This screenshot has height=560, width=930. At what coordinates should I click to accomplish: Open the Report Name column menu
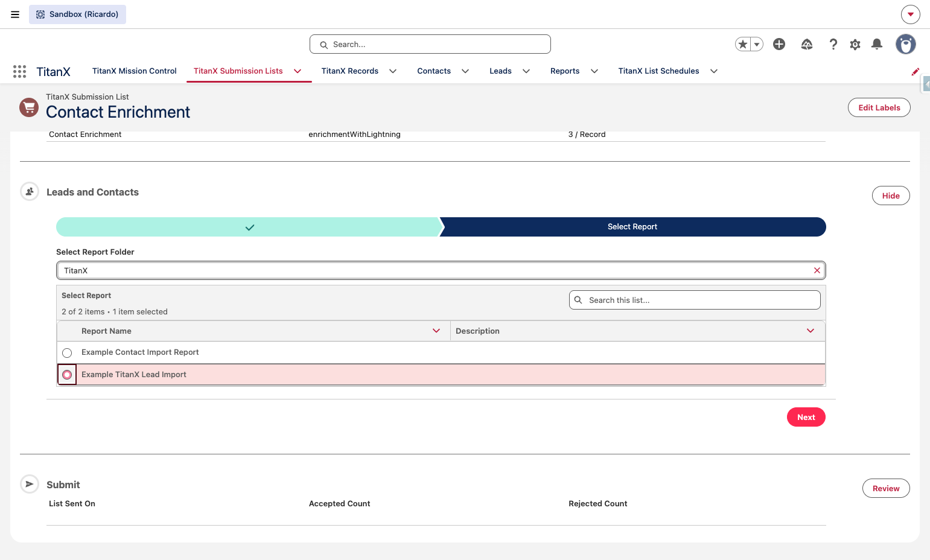pos(436,331)
